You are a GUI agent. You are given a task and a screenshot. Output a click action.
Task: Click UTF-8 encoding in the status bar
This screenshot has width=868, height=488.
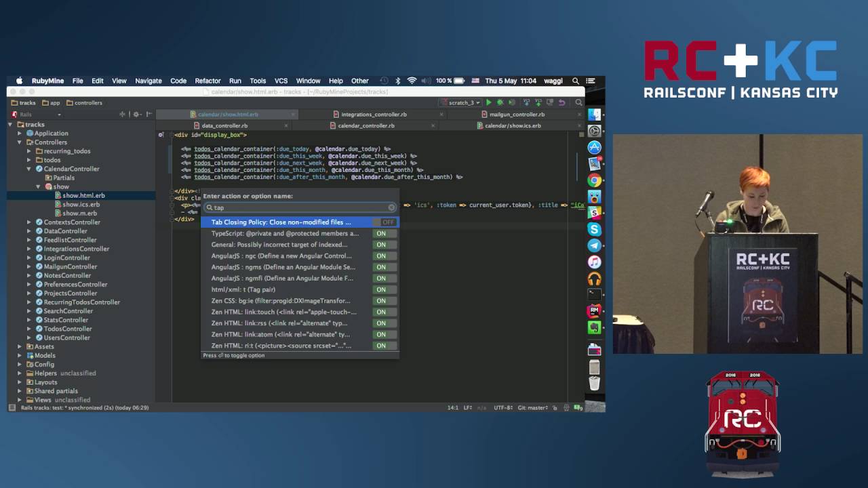[x=503, y=407]
